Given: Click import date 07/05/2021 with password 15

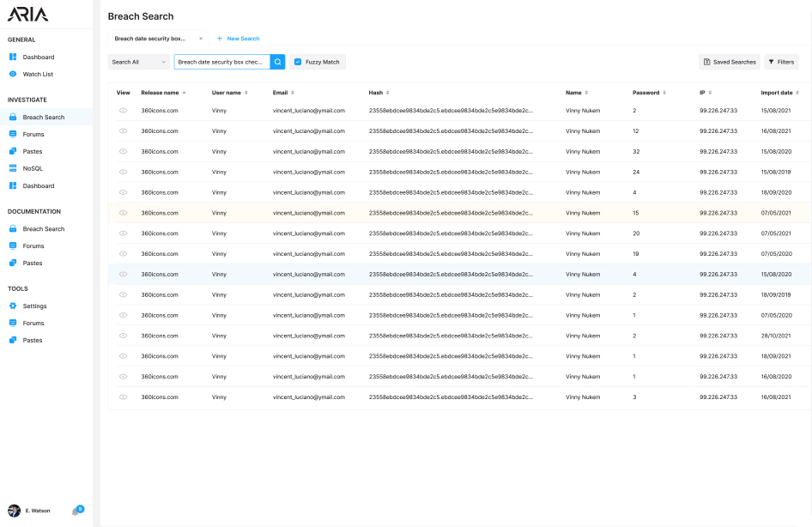Looking at the screenshot, I should (776, 213).
